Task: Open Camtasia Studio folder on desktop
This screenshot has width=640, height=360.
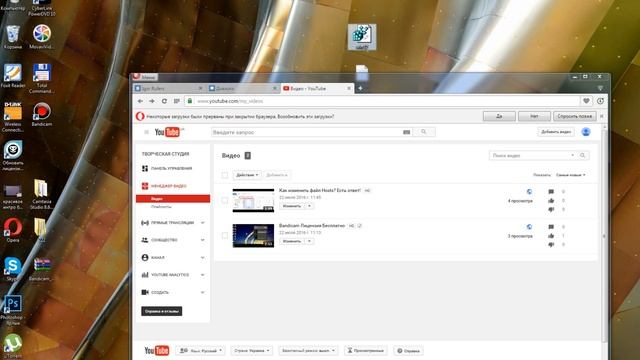Action: (41, 195)
